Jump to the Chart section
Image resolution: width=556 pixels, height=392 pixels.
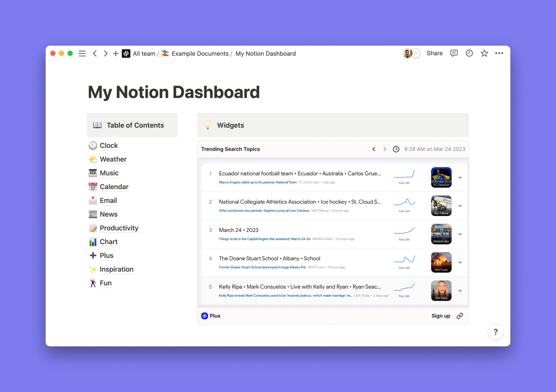click(x=109, y=242)
